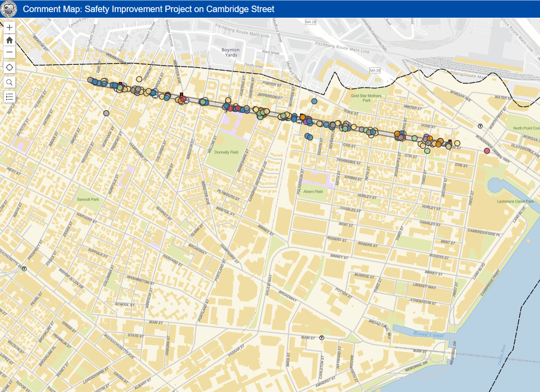
Task: Click the Comment Map page title
Action: point(148,9)
